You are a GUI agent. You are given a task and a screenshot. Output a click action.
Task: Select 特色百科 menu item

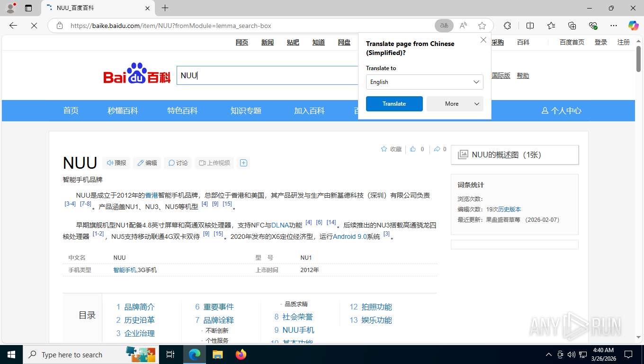click(182, 110)
